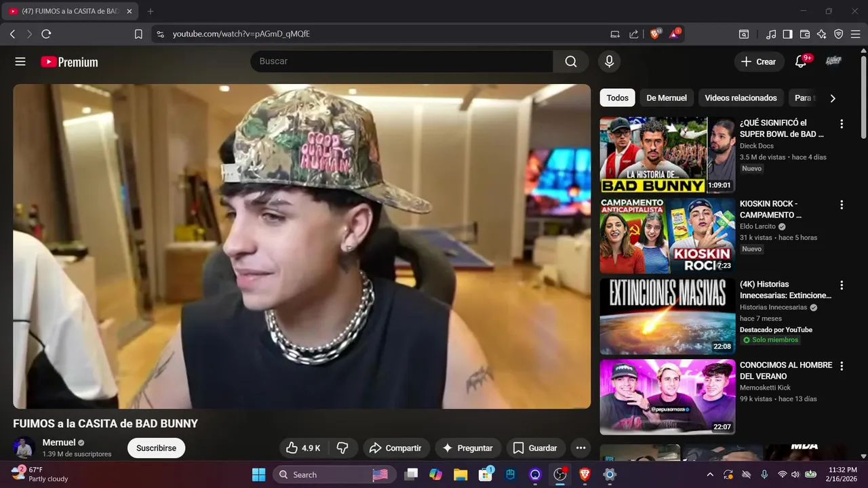Select the De Mernuel filter chip
Viewport: 868px width, 488px height.
tap(667, 98)
